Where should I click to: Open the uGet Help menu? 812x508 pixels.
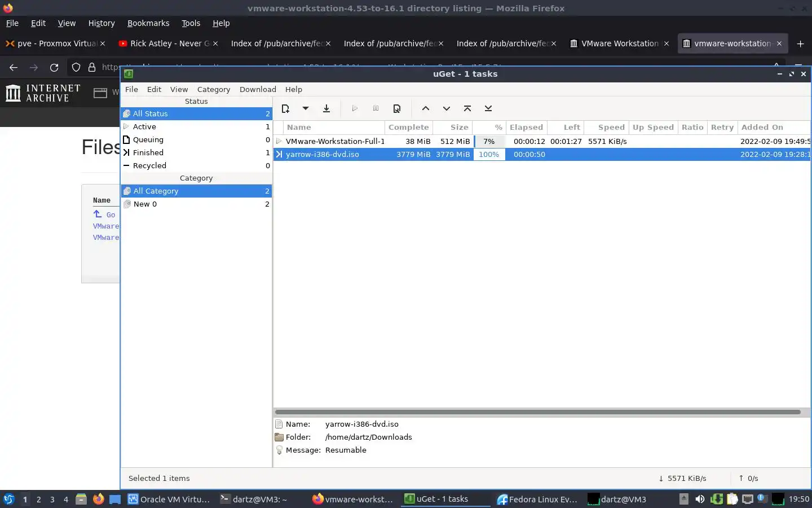[x=294, y=89]
